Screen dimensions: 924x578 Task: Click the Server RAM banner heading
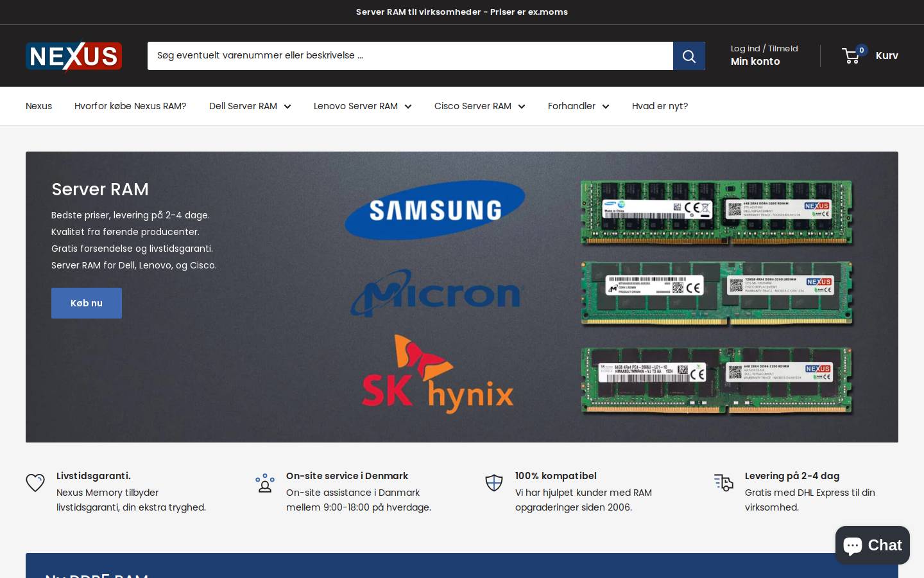pos(100,189)
